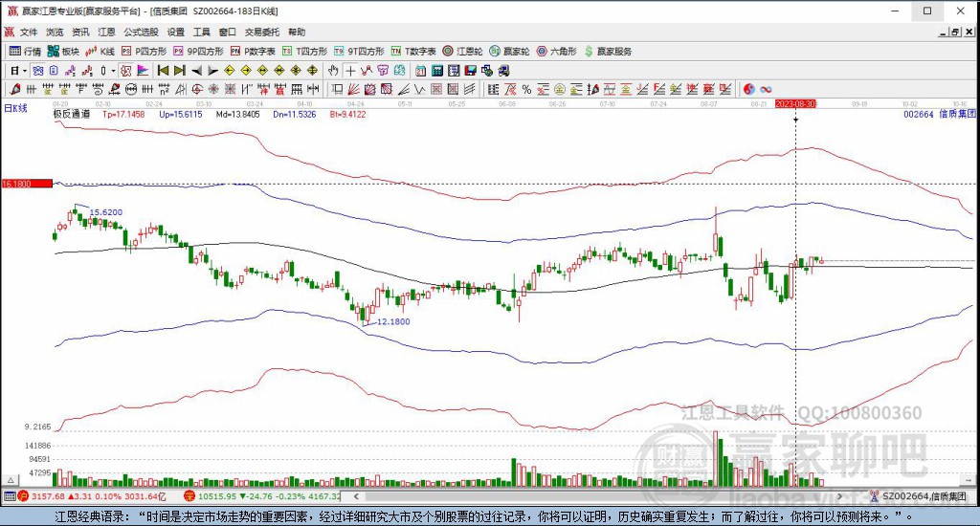
Task: Select the Gann fan lines drawing tool
Action: 353,89
